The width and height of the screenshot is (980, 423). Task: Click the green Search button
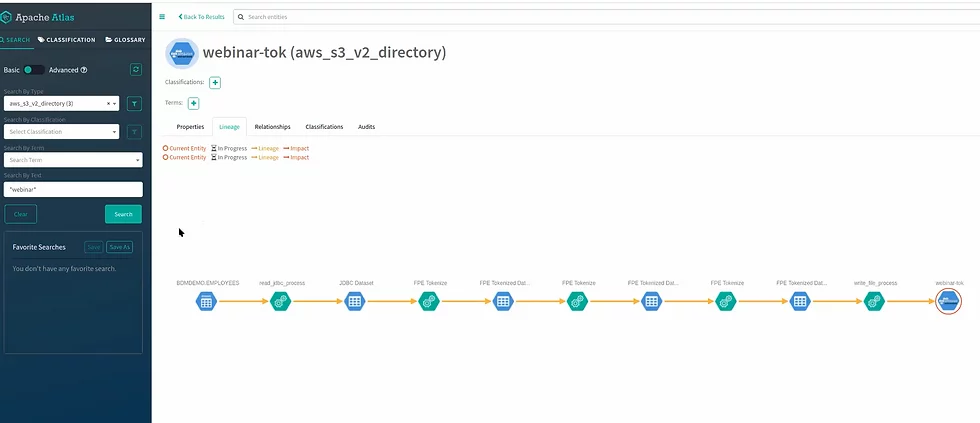point(123,214)
